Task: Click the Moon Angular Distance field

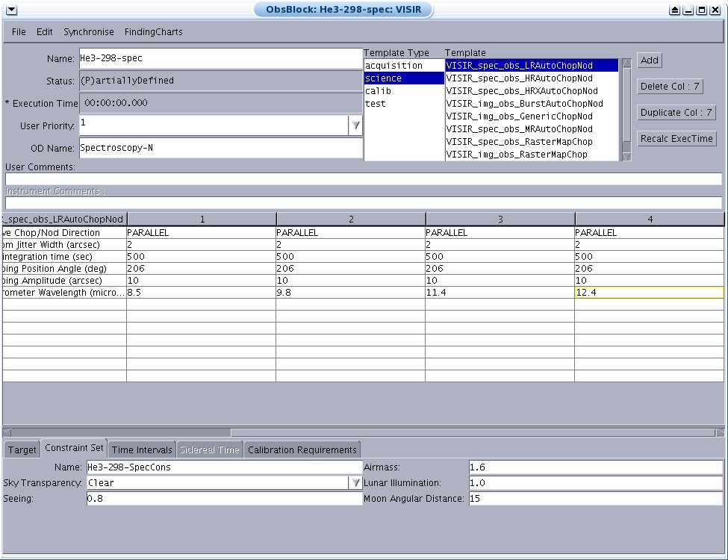Action: pyautogui.click(x=596, y=499)
